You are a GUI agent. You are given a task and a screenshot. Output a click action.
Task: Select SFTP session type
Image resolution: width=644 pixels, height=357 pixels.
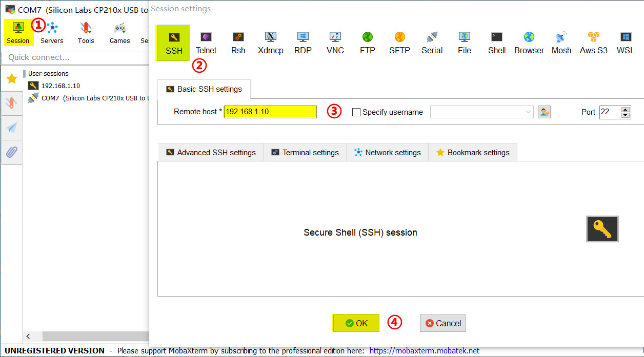[399, 43]
